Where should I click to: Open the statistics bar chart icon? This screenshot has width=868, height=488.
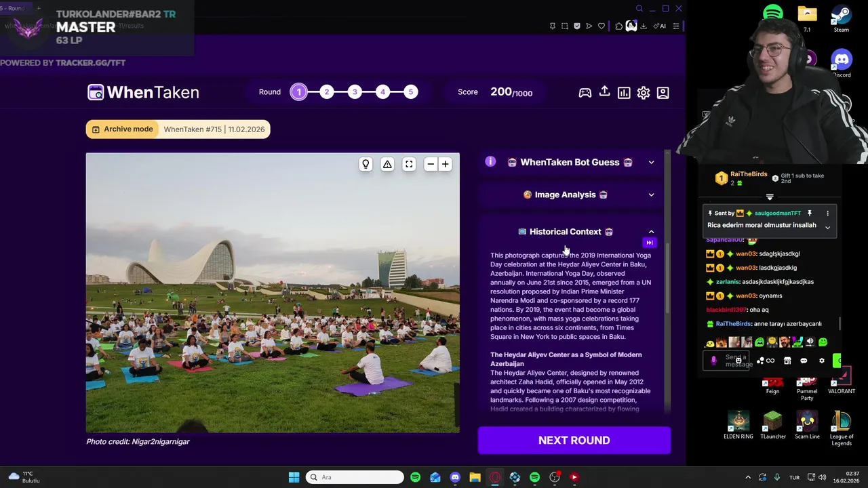pos(624,93)
